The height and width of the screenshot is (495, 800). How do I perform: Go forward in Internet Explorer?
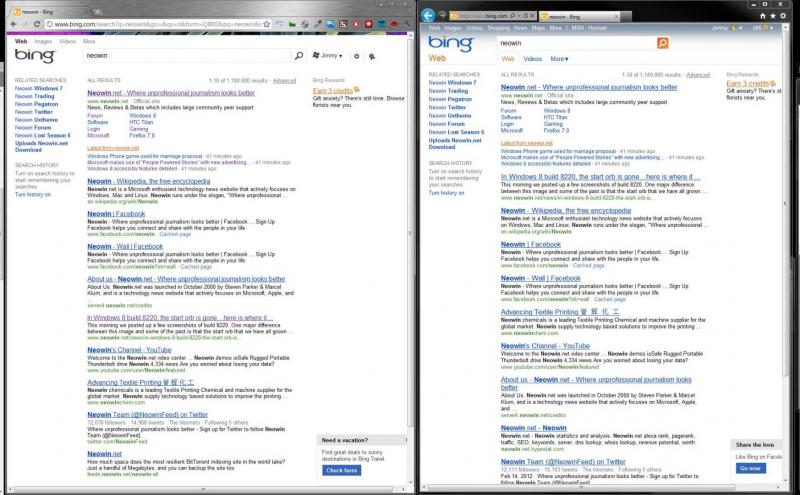click(x=442, y=15)
